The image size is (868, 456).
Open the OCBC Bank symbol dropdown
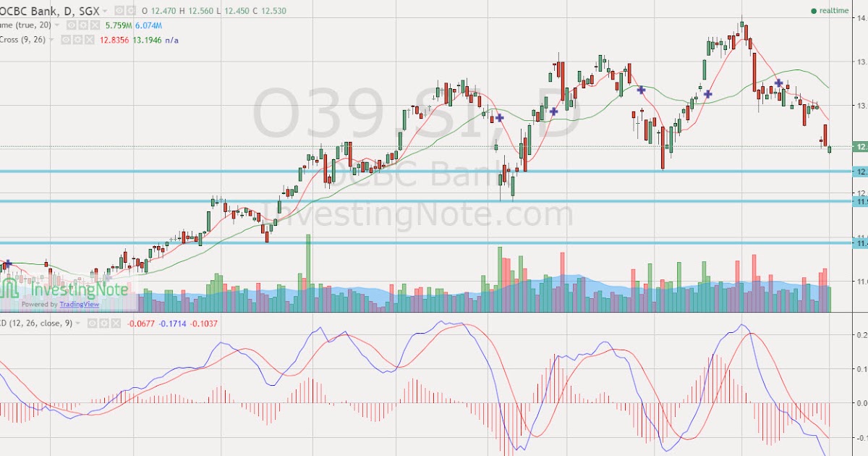pyautogui.click(x=106, y=10)
